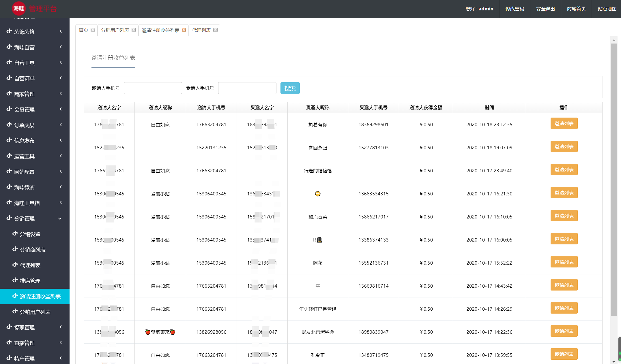The width and height of the screenshot is (621, 364).
Task: Open 商城首页 from the top bar
Action: pyautogui.click(x=576, y=9)
